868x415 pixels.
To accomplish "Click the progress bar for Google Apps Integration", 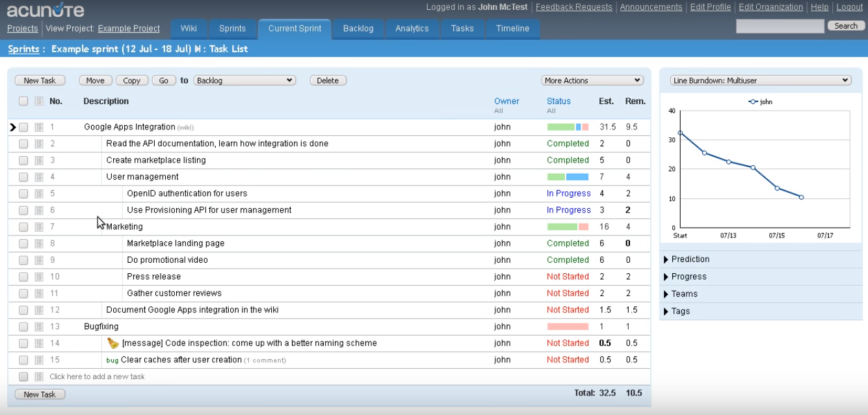I will 568,127.
